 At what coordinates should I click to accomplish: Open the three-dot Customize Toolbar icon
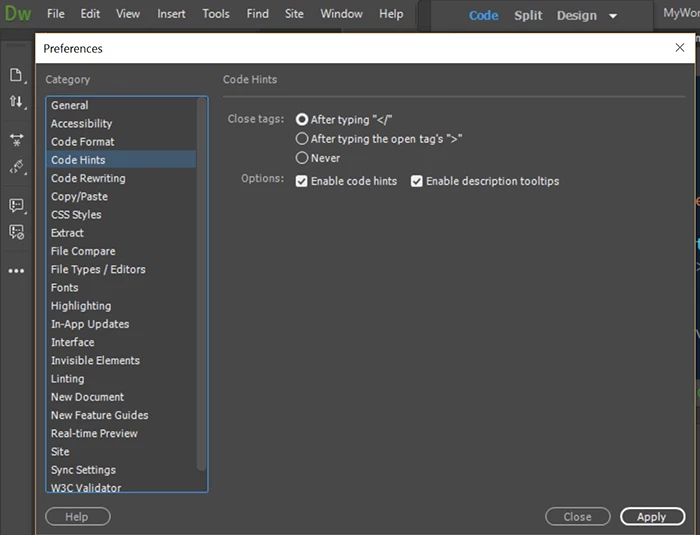pos(17,271)
